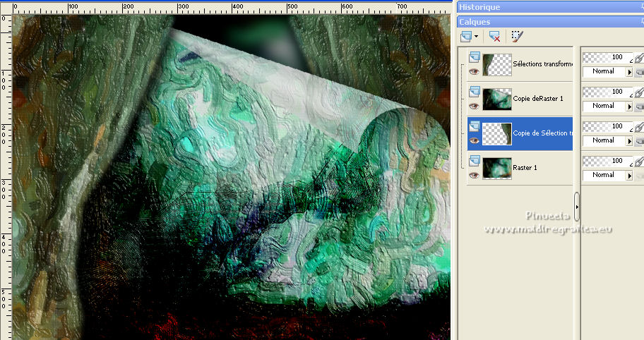This screenshot has height=340, width=644.
Task: Click the horizontal ruler above the canvas
Action: 231,8
